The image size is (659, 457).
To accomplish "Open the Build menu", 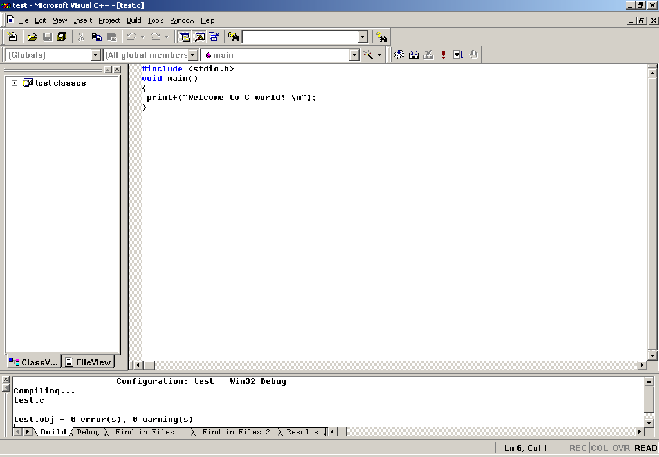I will [134, 21].
